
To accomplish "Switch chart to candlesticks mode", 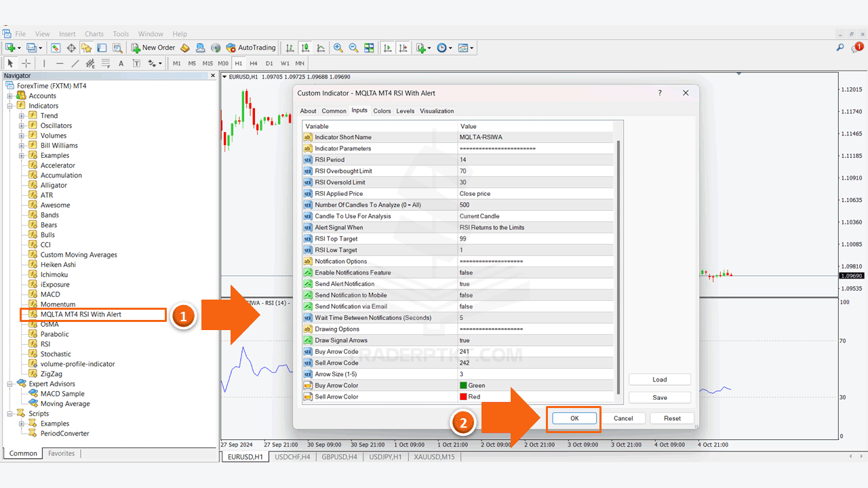I will (305, 47).
